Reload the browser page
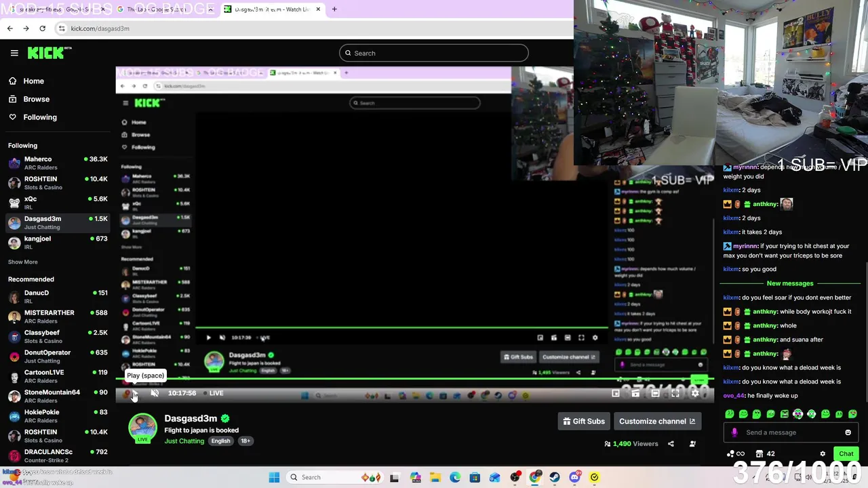 coord(42,28)
